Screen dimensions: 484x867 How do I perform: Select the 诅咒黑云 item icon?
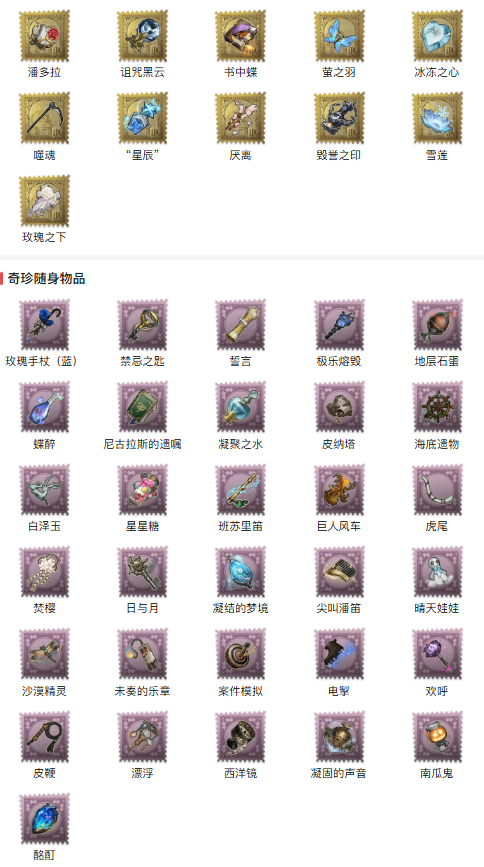pyautogui.click(x=143, y=36)
